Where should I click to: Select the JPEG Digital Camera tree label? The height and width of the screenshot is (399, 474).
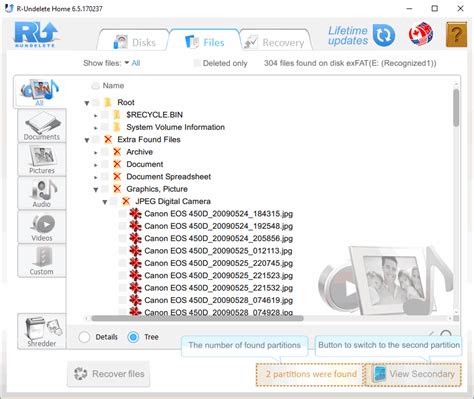(173, 201)
